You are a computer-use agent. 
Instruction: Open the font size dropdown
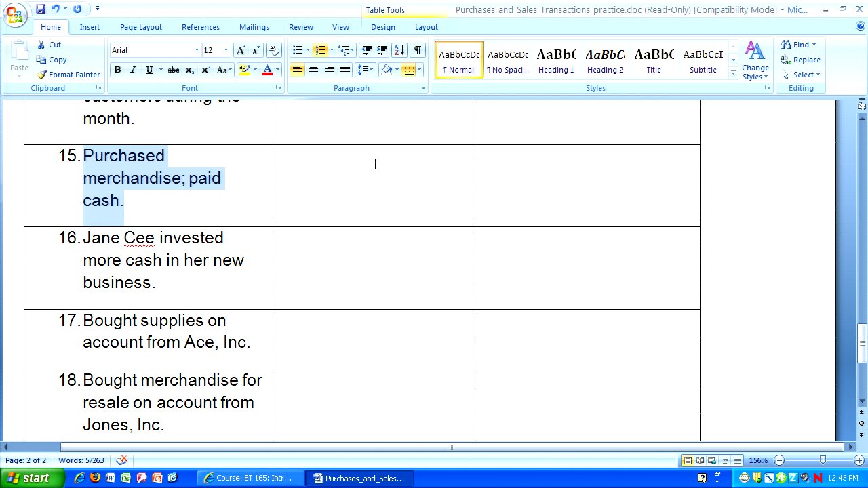pyautogui.click(x=226, y=50)
